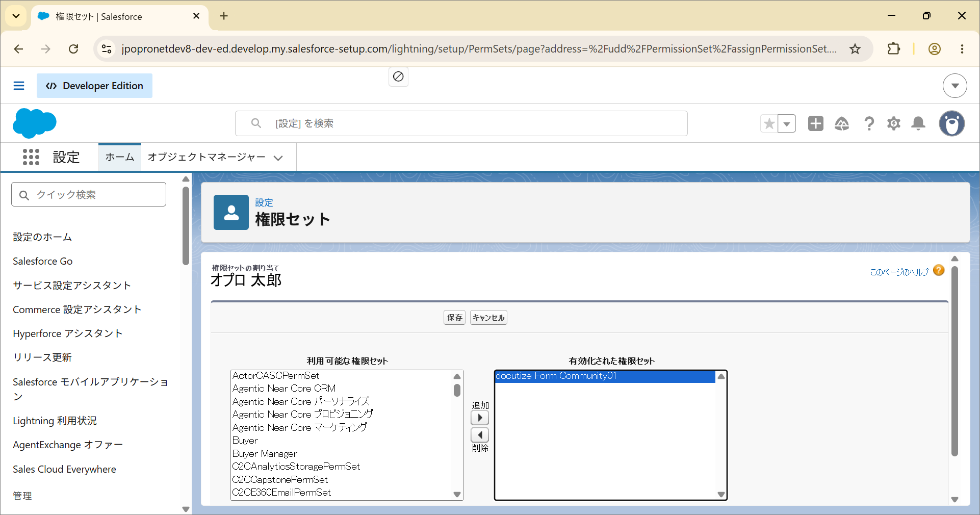The height and width of the screenshot is (515, 980).
Task: Open the global actions plus icon
Action: pos(816,123)
